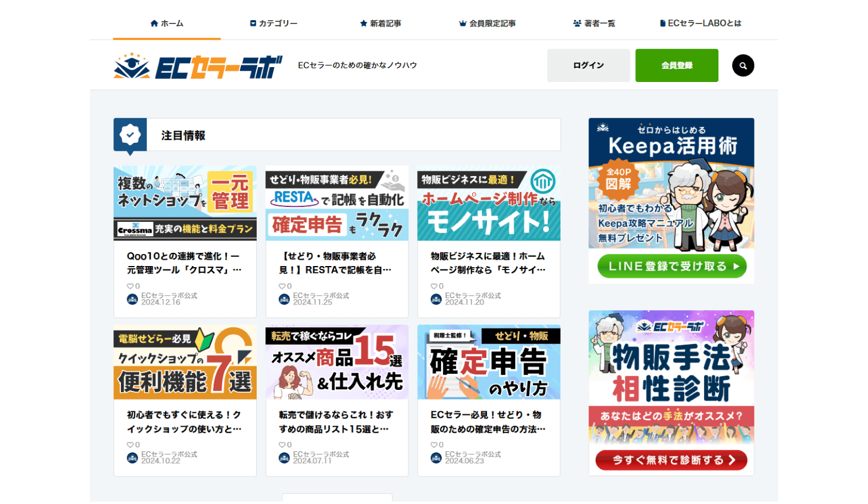This screenshot has width=868, height=504.
Task: Click the black search magnifier icon
Action: point(743,65)
